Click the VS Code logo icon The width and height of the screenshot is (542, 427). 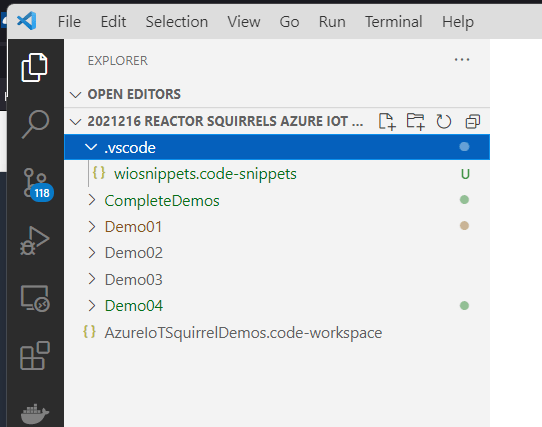coord(27,21)
